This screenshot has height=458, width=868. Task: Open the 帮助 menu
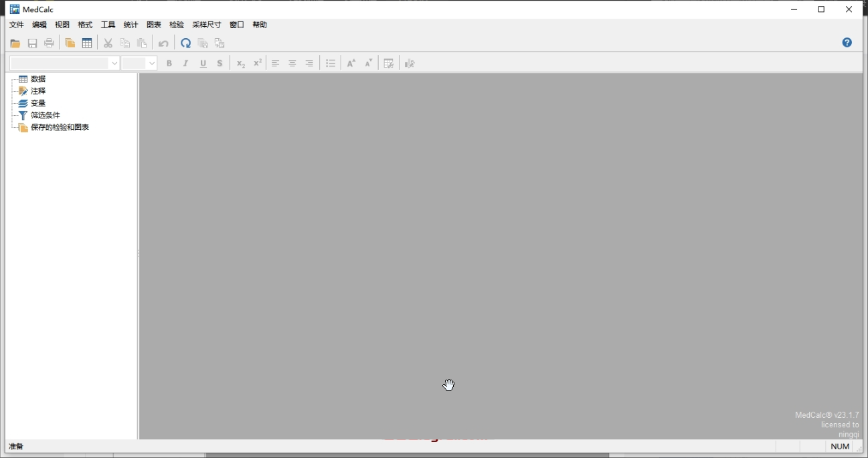260,25
